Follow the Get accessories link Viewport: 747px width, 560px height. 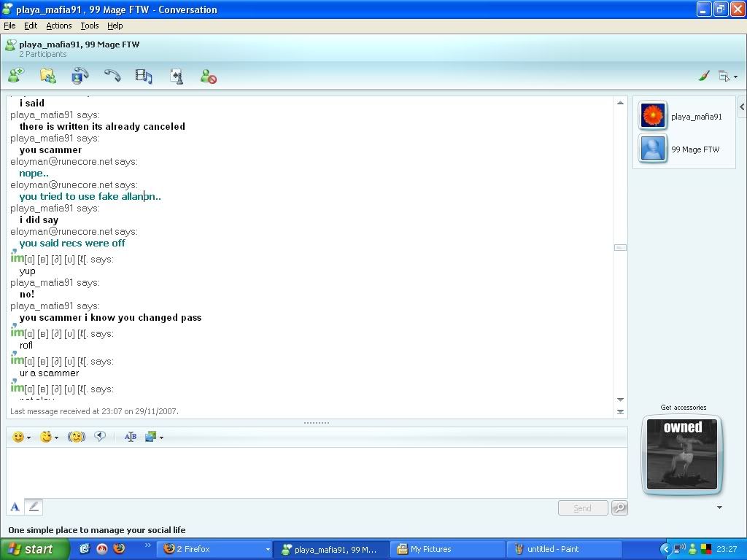(683, 408)
